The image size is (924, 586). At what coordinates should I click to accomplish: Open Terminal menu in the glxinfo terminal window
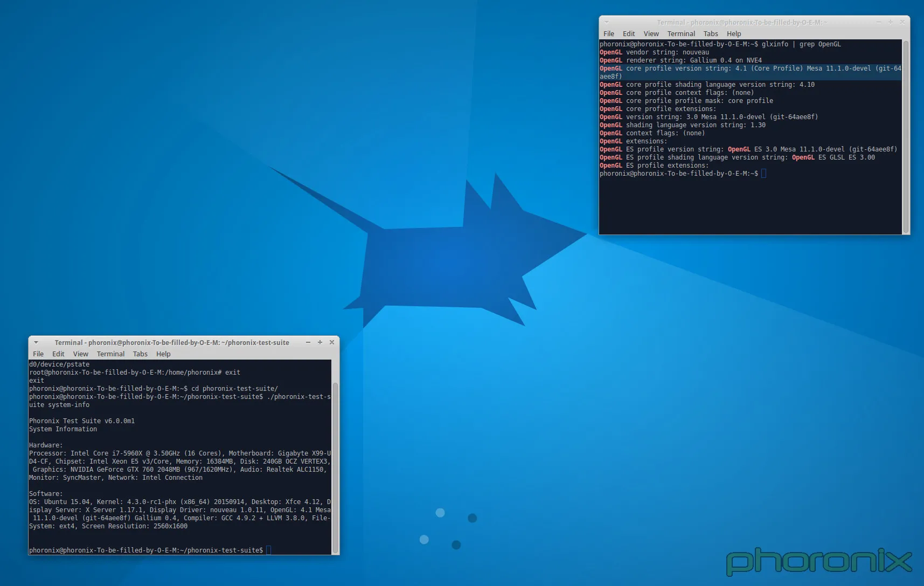[x=681, y=33]
